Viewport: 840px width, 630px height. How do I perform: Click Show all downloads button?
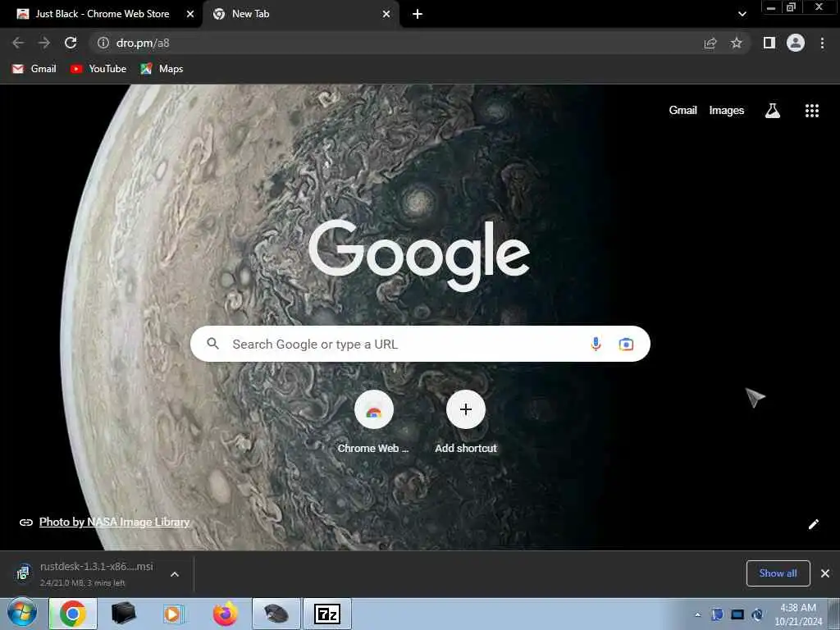click(x=778, y=573)
